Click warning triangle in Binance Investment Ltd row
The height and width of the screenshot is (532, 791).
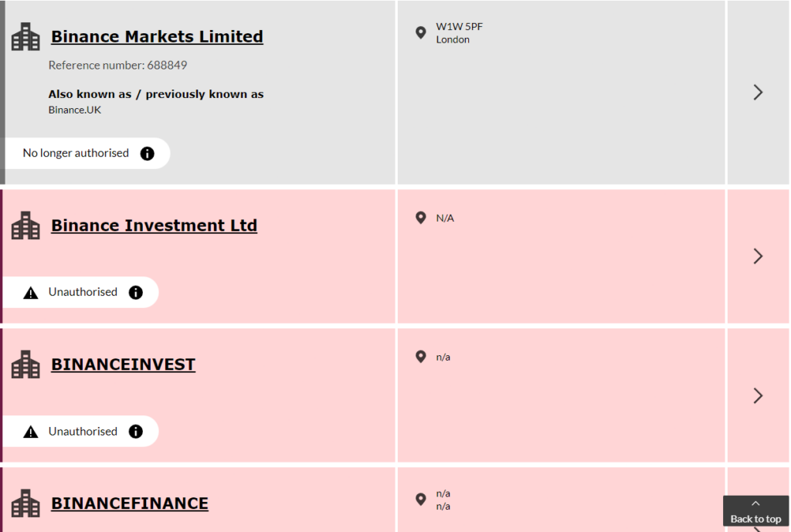coord(31,293)
